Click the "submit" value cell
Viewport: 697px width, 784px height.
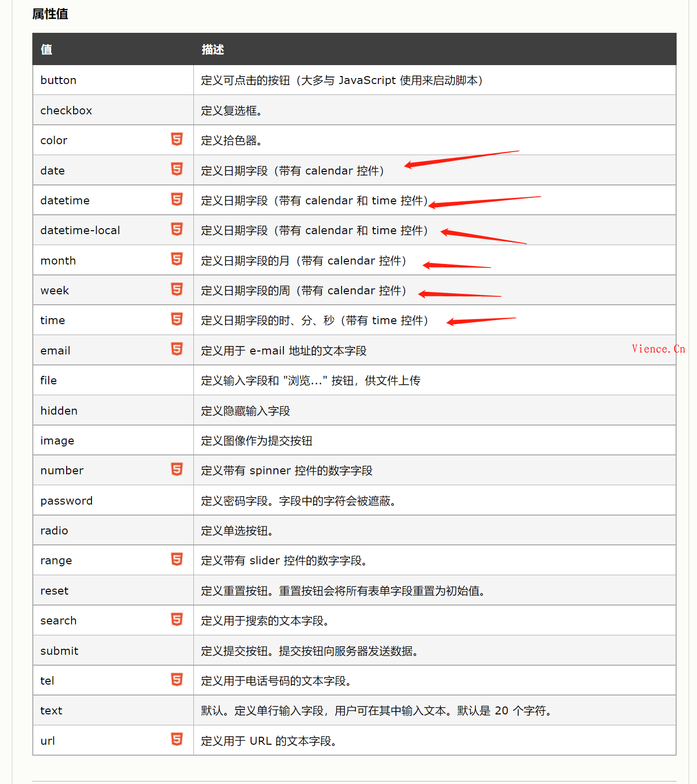coord(60,651)
